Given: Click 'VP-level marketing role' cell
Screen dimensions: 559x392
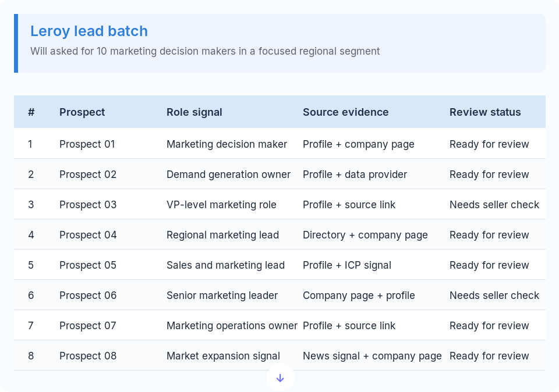Looking at the screenshot, I should [221, 205].
